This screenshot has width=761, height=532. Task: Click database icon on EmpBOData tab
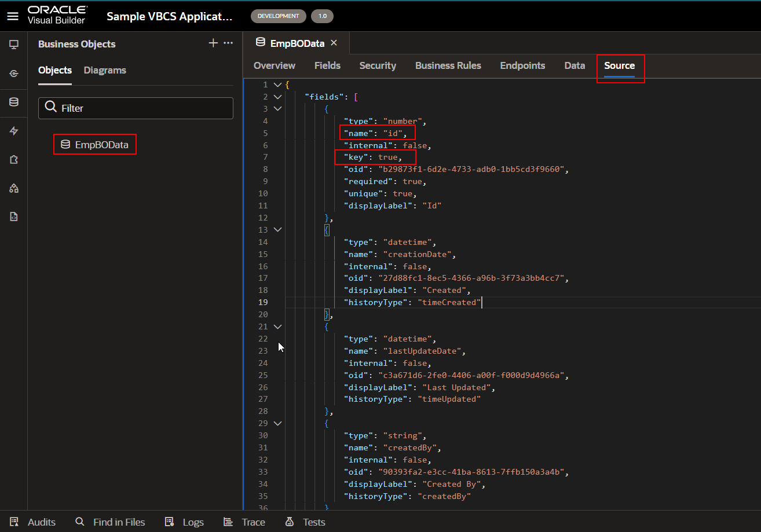click(x=261, y=43)
